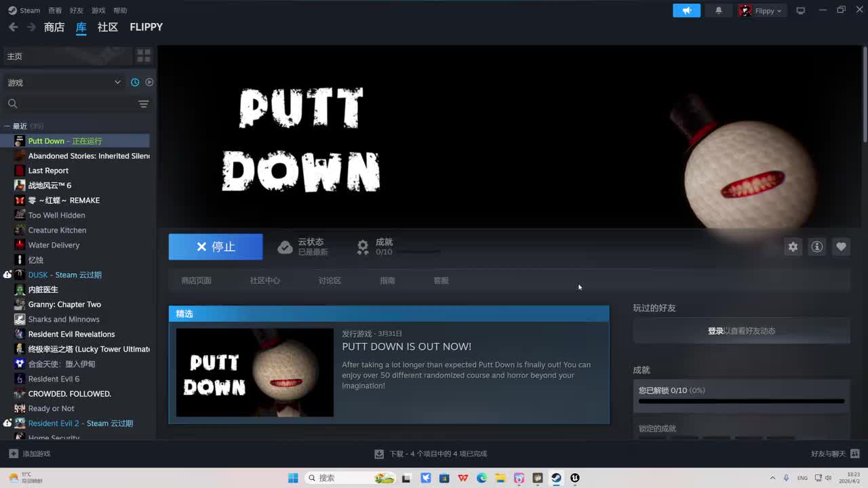
Task: Open 社区中心 link
Action: tap(265, 281)
